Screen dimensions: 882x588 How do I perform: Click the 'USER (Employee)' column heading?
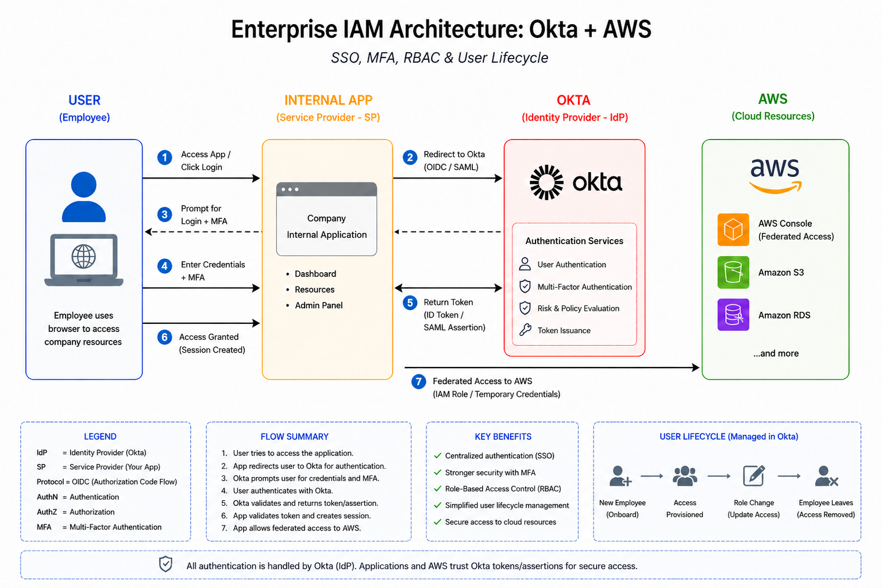[84, 108]
